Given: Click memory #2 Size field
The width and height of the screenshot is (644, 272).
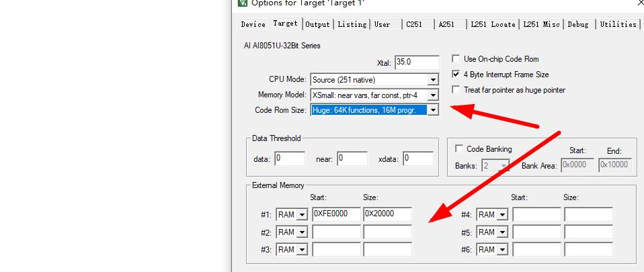Looking at the screenshot, I should (x=387, y=232).
